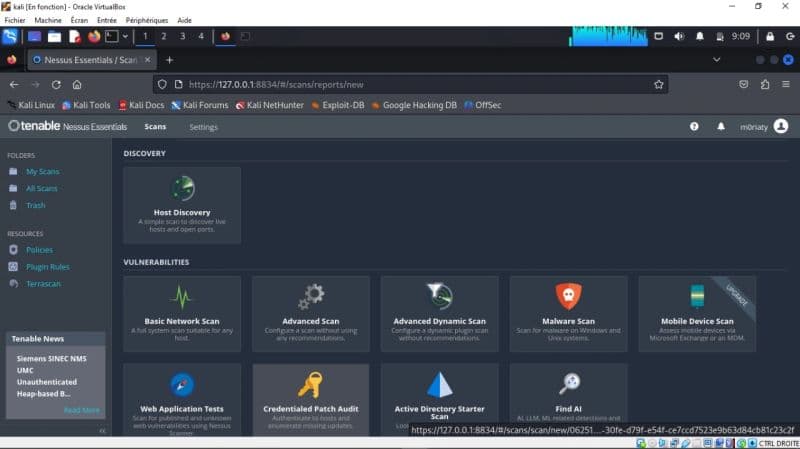Open the Firefox extensions icon
This screenshot has width=800, height=449.
[x=765, y=85]
